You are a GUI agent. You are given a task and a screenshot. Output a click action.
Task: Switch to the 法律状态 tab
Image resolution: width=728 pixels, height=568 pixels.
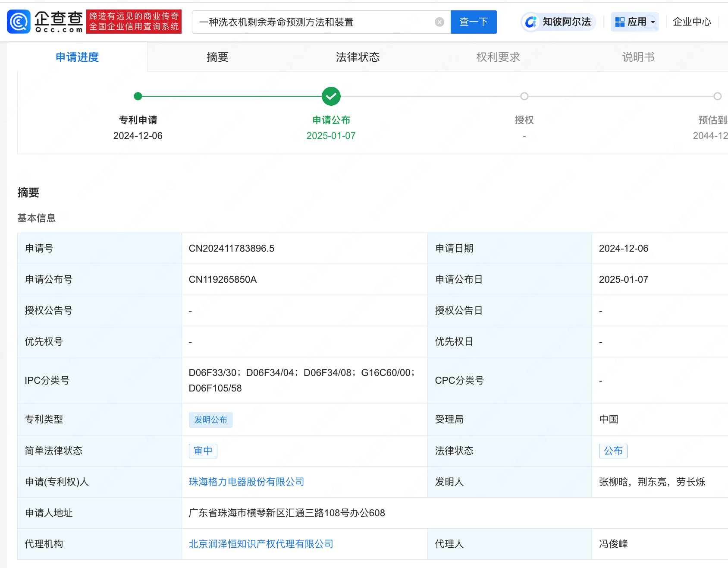357,57
